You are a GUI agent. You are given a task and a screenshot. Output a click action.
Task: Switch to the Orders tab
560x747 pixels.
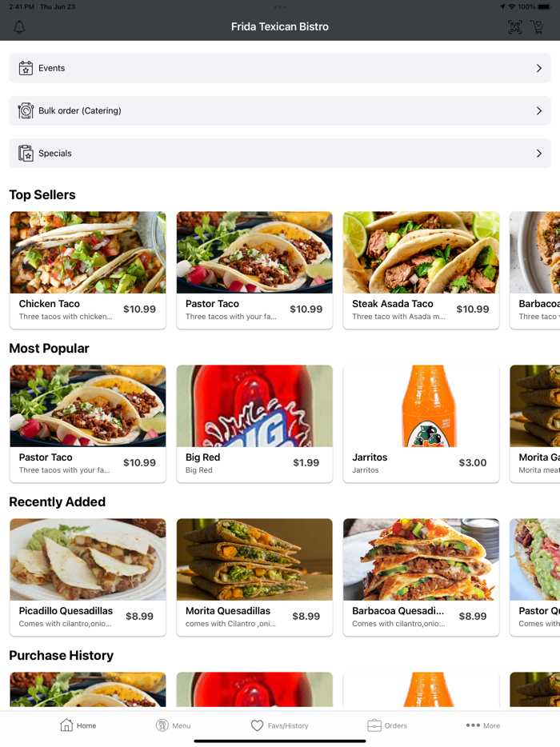tap(387, 725)
